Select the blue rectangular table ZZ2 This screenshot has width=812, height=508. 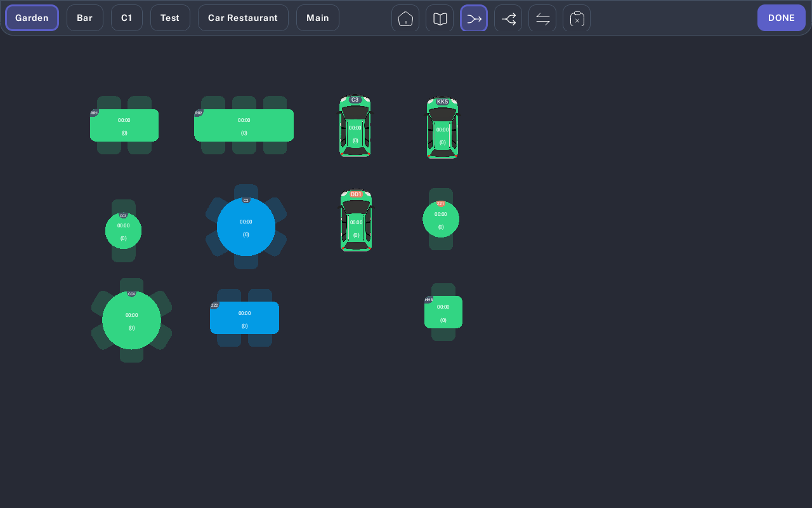pyautogui.click(x=244, y=317)
